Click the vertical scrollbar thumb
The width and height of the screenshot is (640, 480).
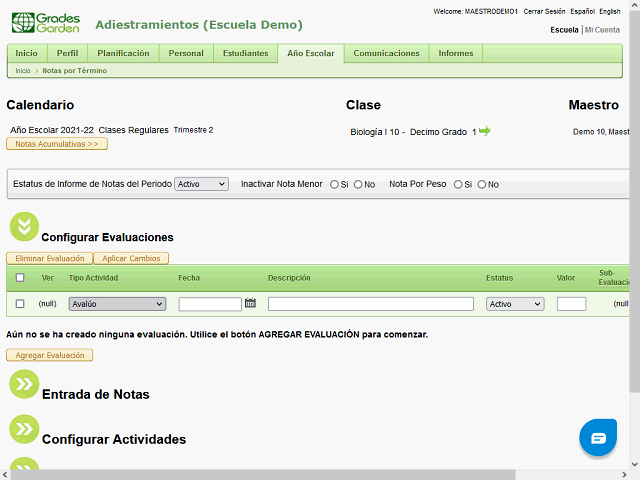coord(635,202)
